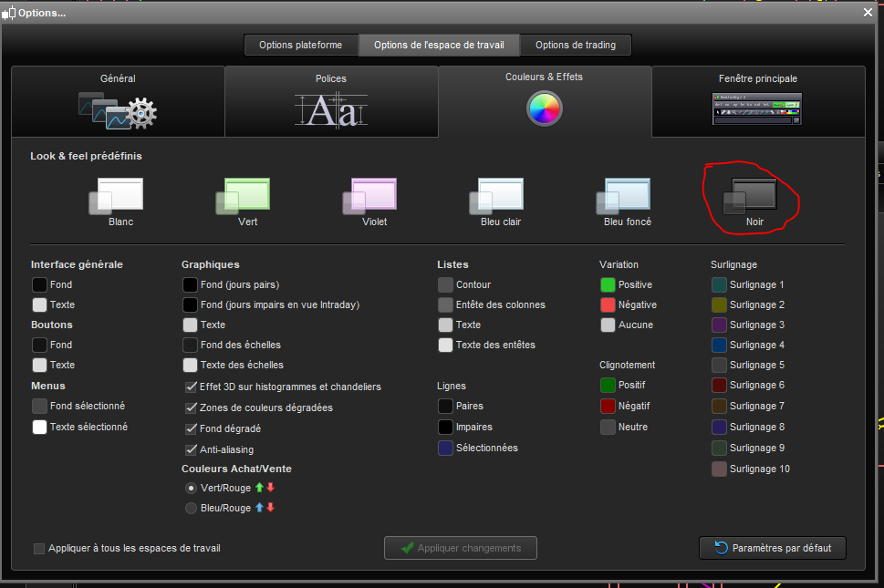Open Surlignage 4 color swatch
The height and width of the screenshot is (588, 884).
click(719, 345)
